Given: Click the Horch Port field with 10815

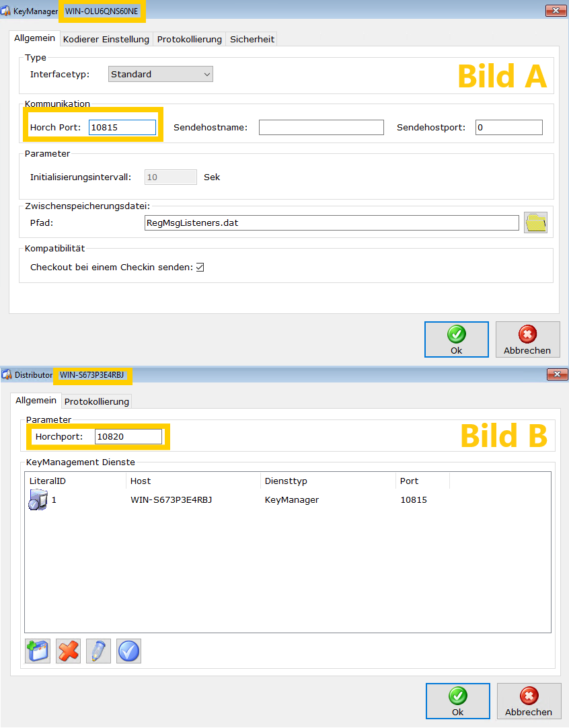Looking at the screenshot, I should [x=122, y=127].
